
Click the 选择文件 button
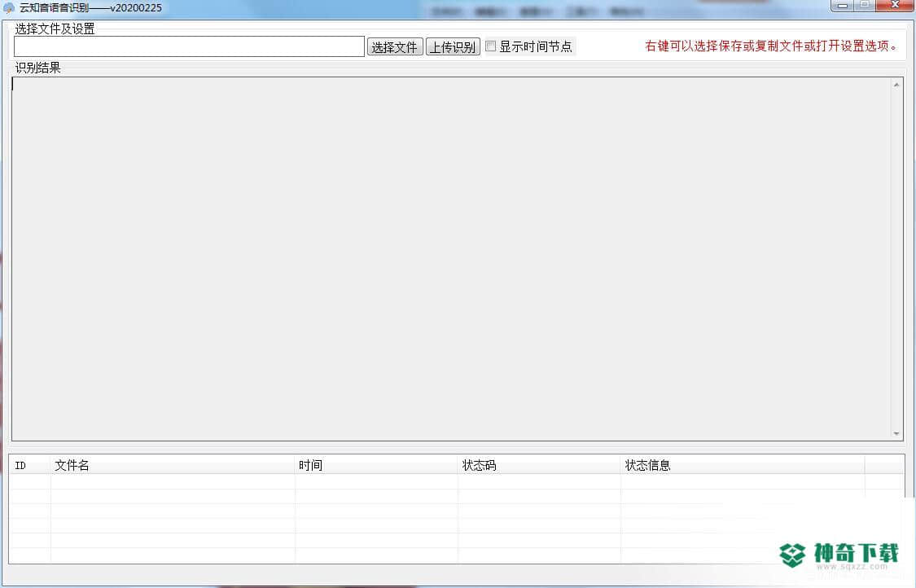point(395,46)
